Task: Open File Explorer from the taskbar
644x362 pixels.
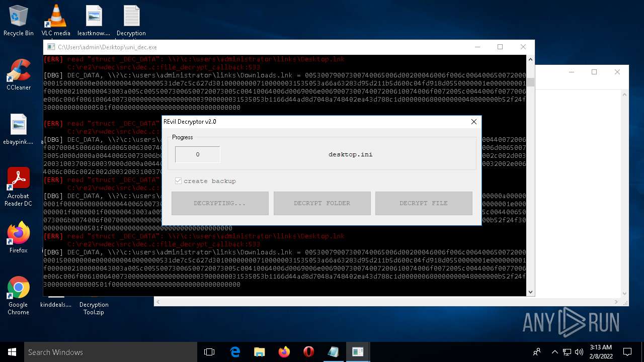Action: (260, 352)
